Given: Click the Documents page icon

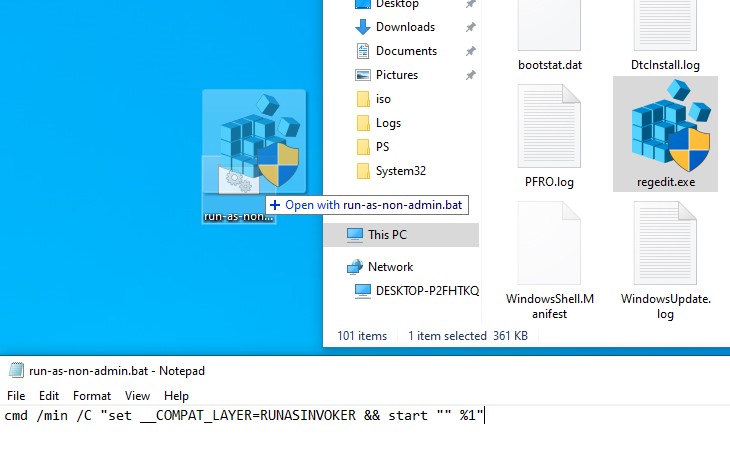Looking at the screenshot, I should point(363,51).
